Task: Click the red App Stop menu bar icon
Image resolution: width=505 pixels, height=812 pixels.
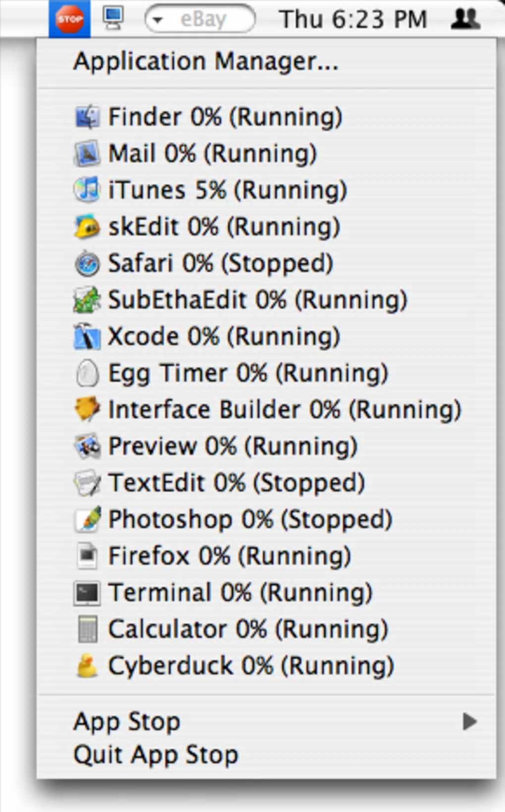Action: [x=69, y=19]
